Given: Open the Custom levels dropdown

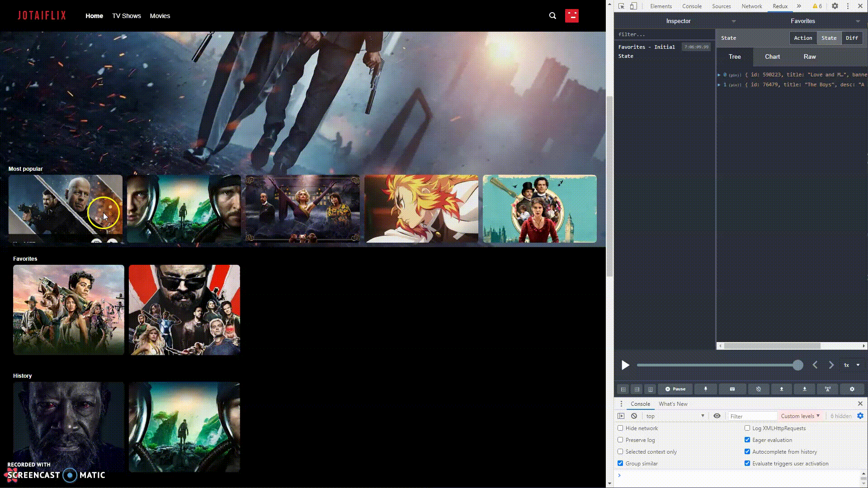Looking at the screenshot, I should pyautogui.click(x=800, y=416).
